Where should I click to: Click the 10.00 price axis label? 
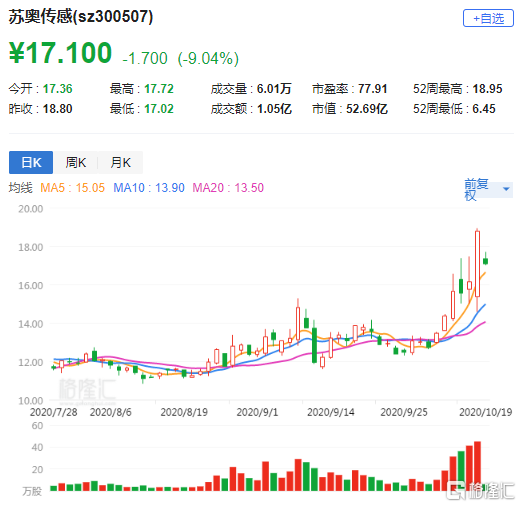(30, 401)
